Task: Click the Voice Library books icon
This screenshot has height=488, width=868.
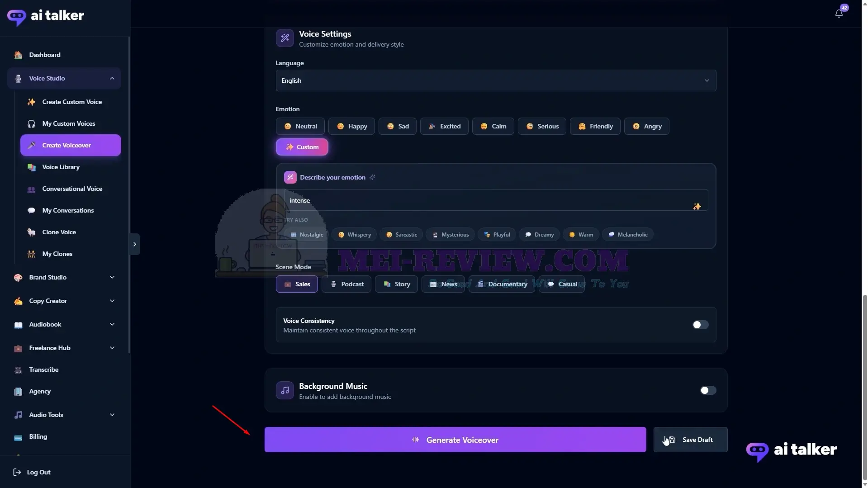Action: 31,167
